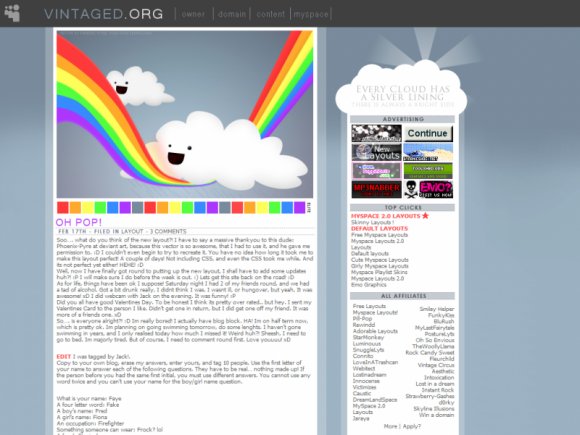
Task: Click the red EDIT label in the post
Action: (63, 357)
